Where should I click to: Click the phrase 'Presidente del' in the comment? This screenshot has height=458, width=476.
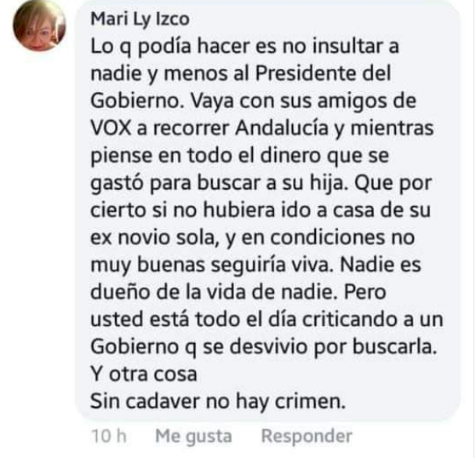click(323, 73)
